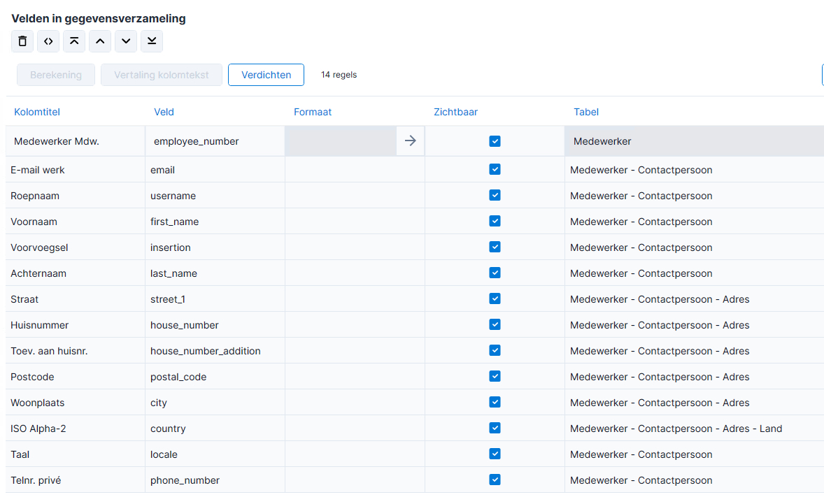Image resolution: width=824 pixels, height=504 pixels.
Task: Click the code brackets toolbar icon
Action: (48, 41)
